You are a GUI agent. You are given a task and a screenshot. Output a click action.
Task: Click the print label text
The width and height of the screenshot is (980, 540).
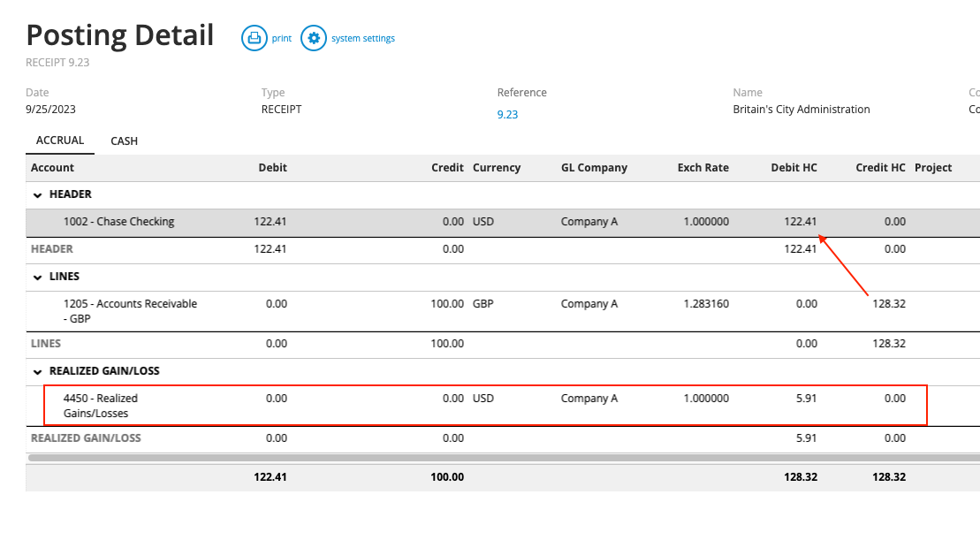282,38
